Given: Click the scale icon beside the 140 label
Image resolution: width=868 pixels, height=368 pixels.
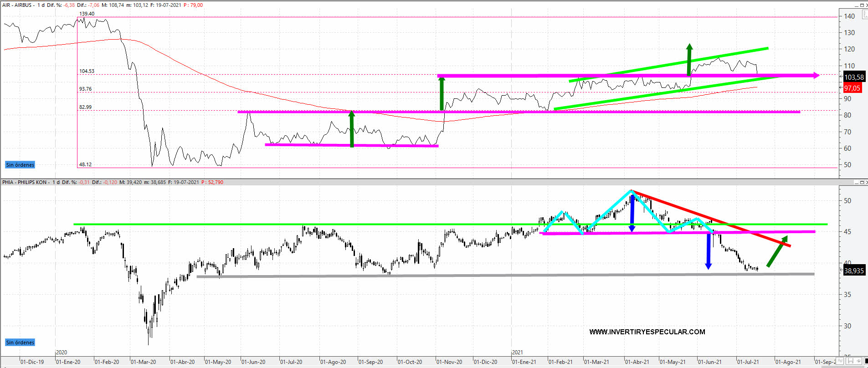Looking at the screenshot, I should 865,15.
